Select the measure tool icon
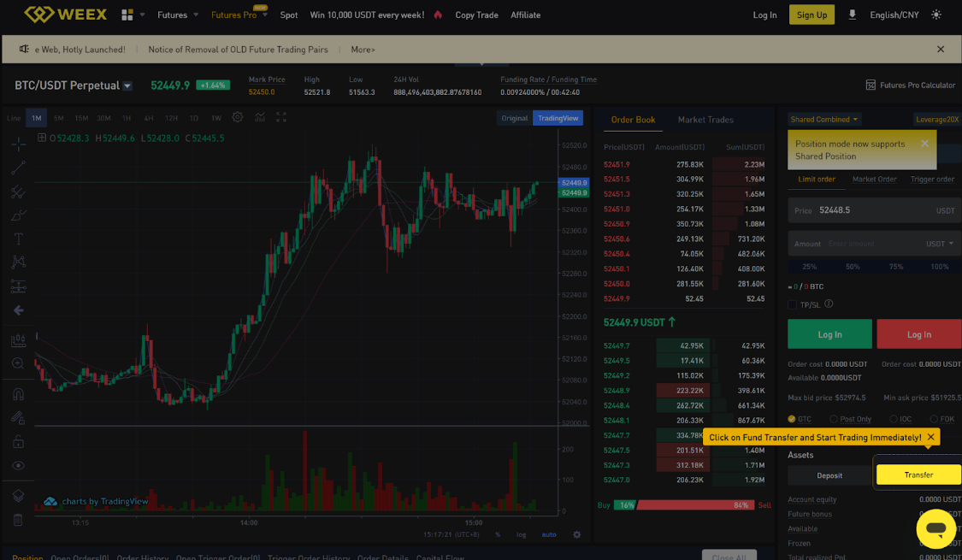 (19, 340)
